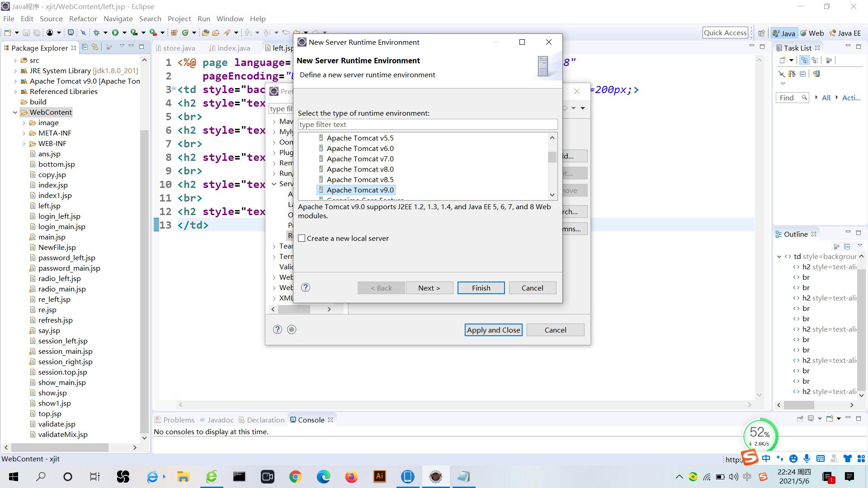Collapse the WebContent folder
868x488 pixels.
pyautogui.click(x=15, y=112)
